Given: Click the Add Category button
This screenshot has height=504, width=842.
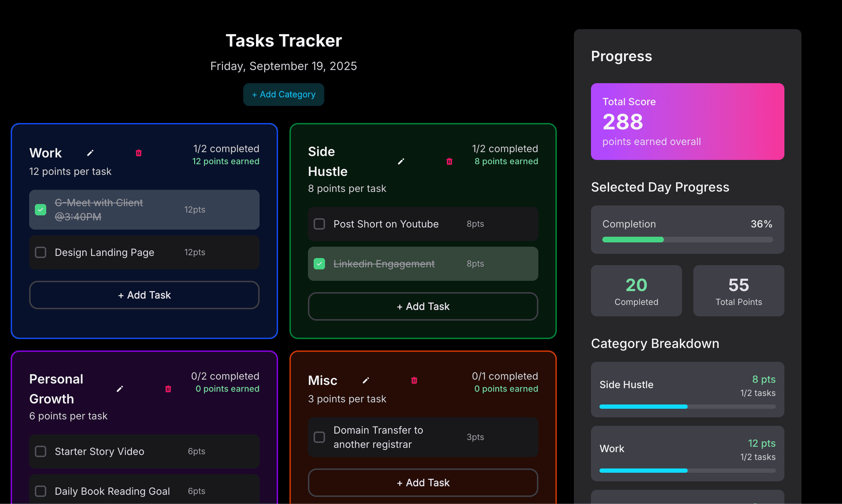Looking at the screenshot, I should pyautogui.click(x=284, y=95).
